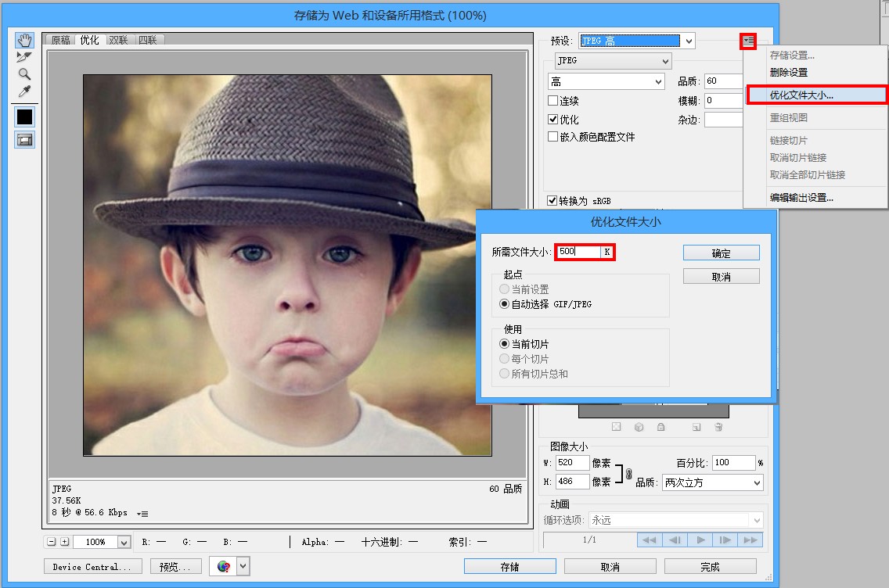Click the browser preview globe icon
Image resolution: width=889 pixels, height=588 pixels.
(223, 566)
